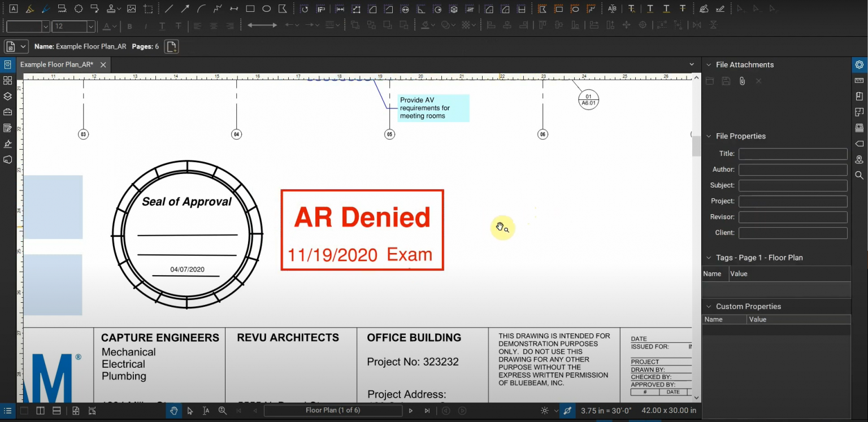This screenshot has height=422, width=868.
Task: Open the Search panel on the right sidebar
Action: (860, 176)
